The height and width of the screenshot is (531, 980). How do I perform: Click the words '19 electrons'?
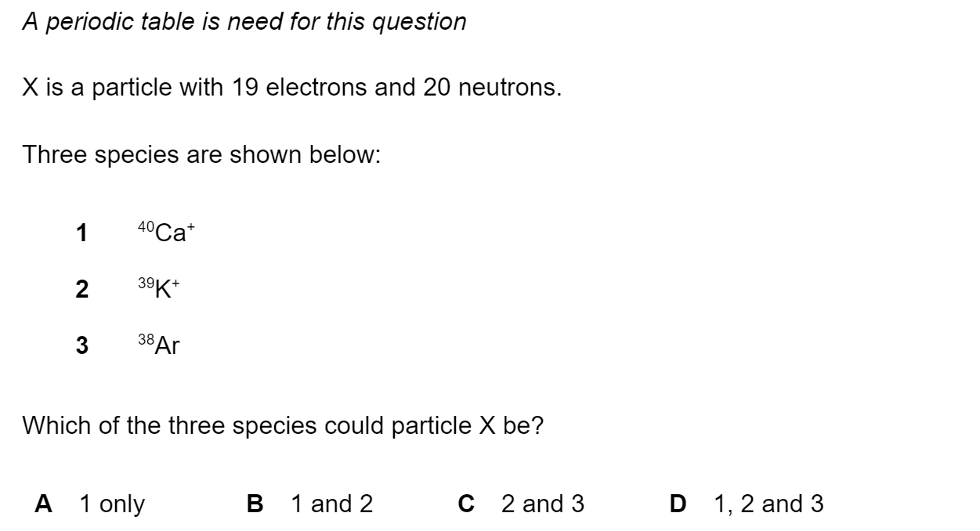(298, 88)
